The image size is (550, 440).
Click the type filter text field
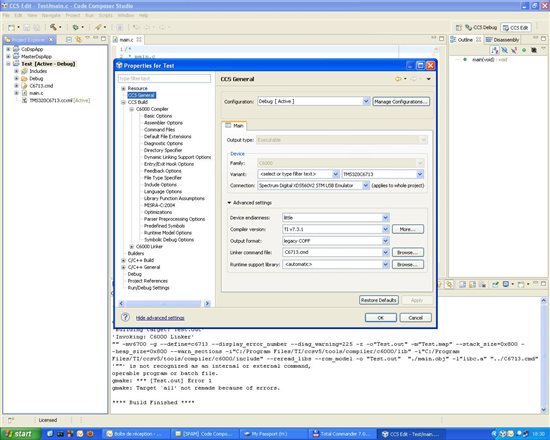pos(165,79)
